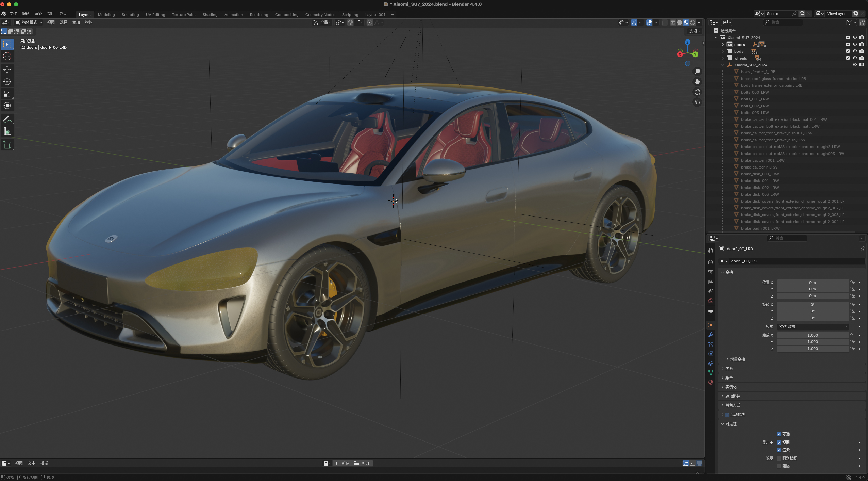
Task: Click the 新建 new text button
Action: pyautogui.click(x=342, y=463)
